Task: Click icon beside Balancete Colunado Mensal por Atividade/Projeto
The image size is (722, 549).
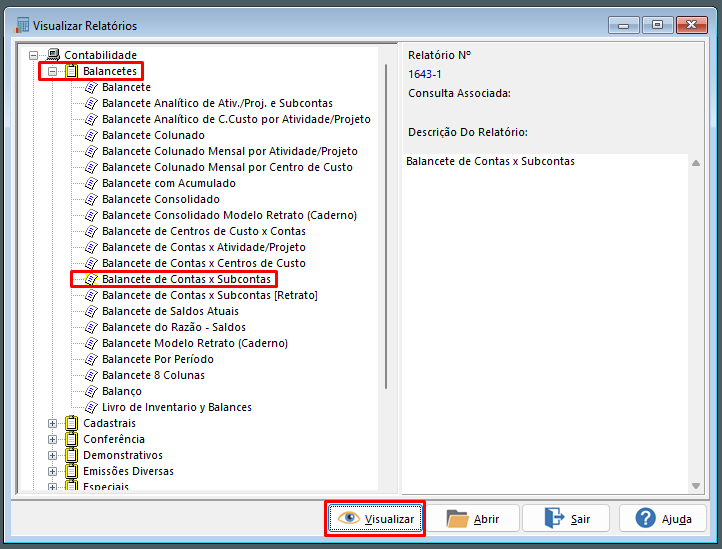Action: pyautogui.click(x=92, y=151)
